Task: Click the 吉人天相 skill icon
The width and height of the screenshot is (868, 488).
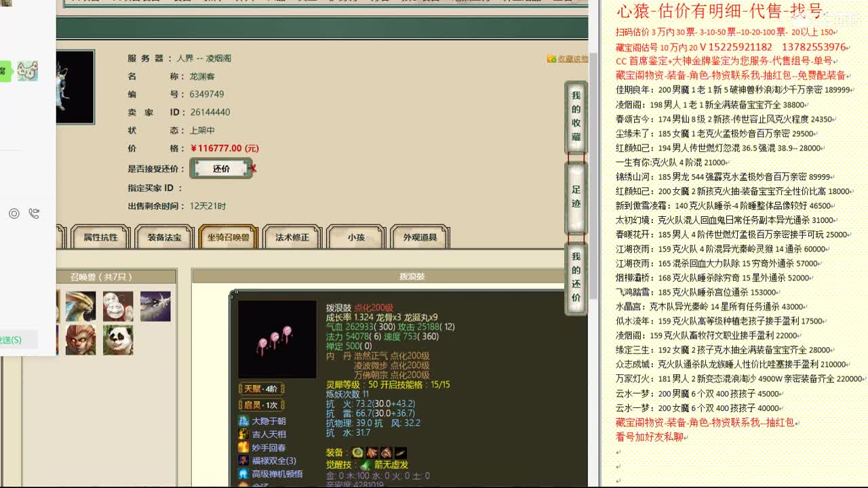Action: 243,434
